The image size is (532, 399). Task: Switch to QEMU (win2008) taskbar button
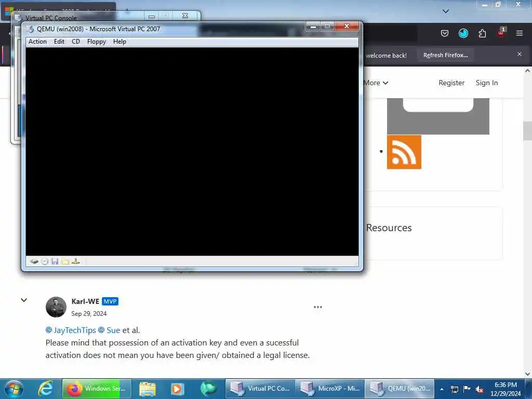point(400,389)
